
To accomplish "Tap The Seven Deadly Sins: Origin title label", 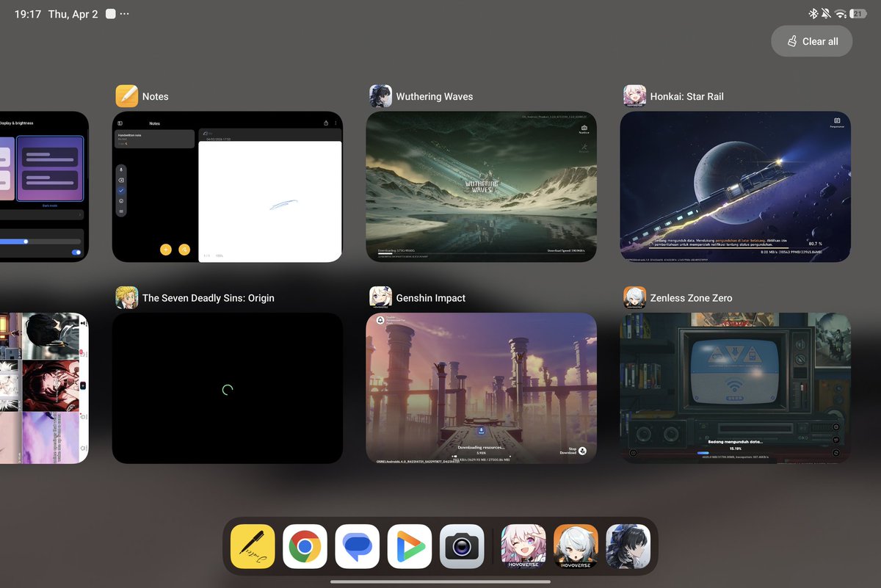I will [209, 298].
